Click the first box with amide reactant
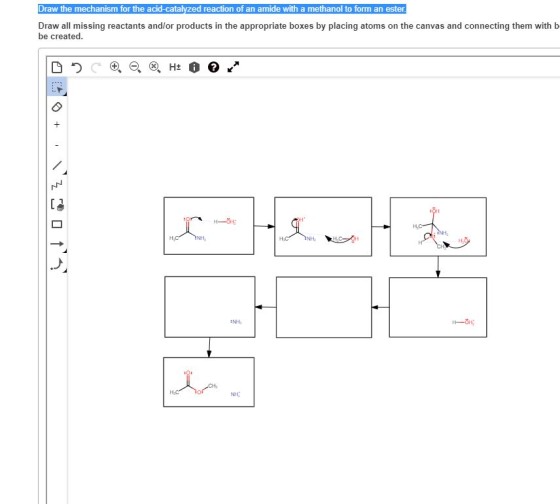This screenshot has height=504, width=560. point(209,226)
